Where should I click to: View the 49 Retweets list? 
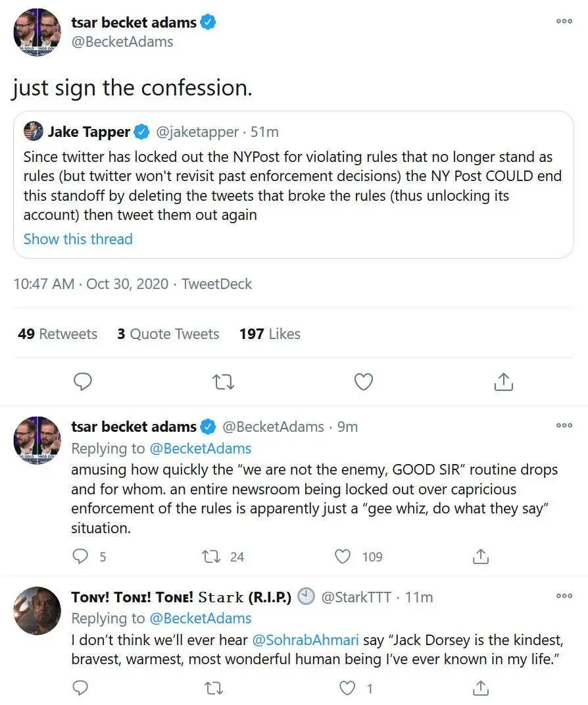(x=58, y=334)
